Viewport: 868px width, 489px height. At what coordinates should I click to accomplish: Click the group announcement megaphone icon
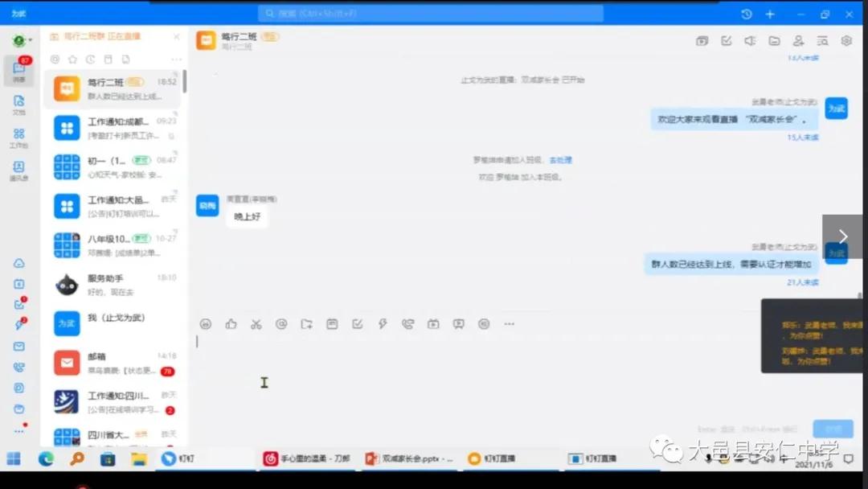750,41
